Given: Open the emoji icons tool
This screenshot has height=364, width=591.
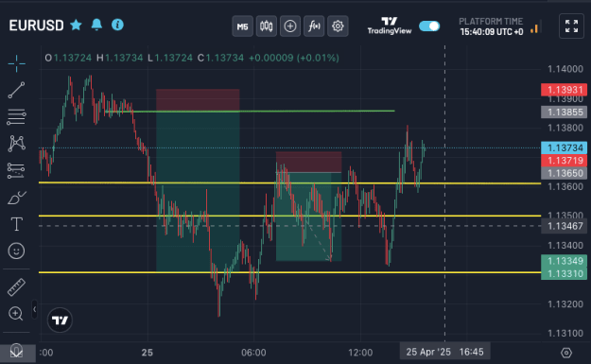Looking at the screenshot, I should tap(16, 251).
